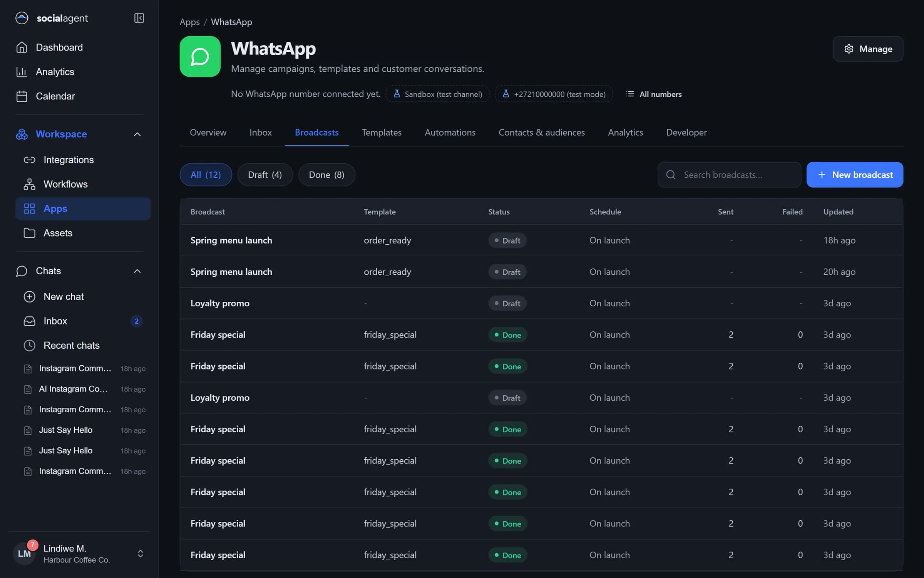Click the +27210000000 (test mode) chip
This screenshot has height=578, width=924.
tap(554, 94)
